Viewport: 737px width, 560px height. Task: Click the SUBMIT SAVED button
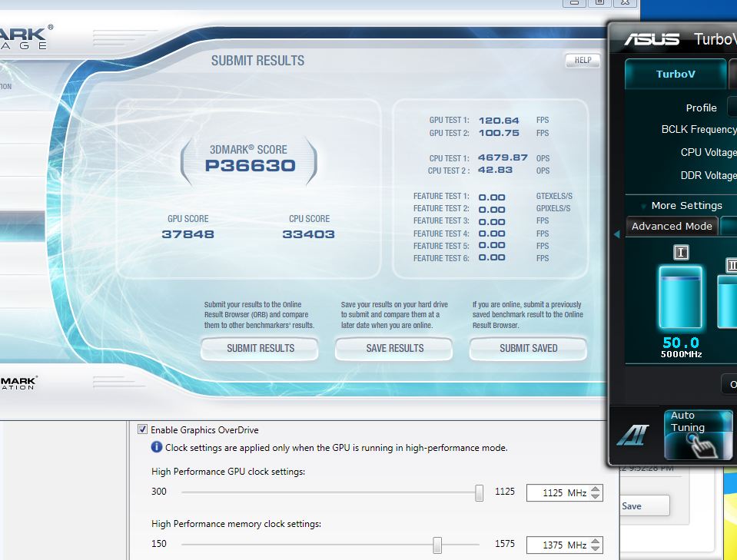[528, 348]
